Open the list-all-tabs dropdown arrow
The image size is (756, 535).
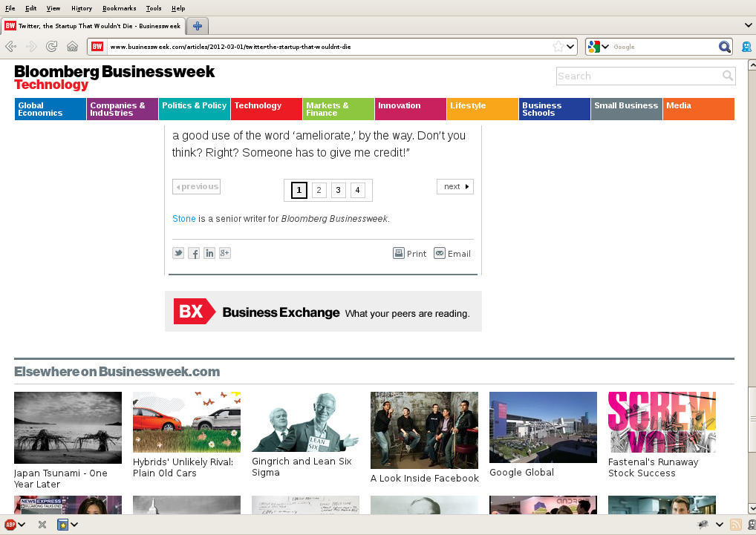[749, 25]
